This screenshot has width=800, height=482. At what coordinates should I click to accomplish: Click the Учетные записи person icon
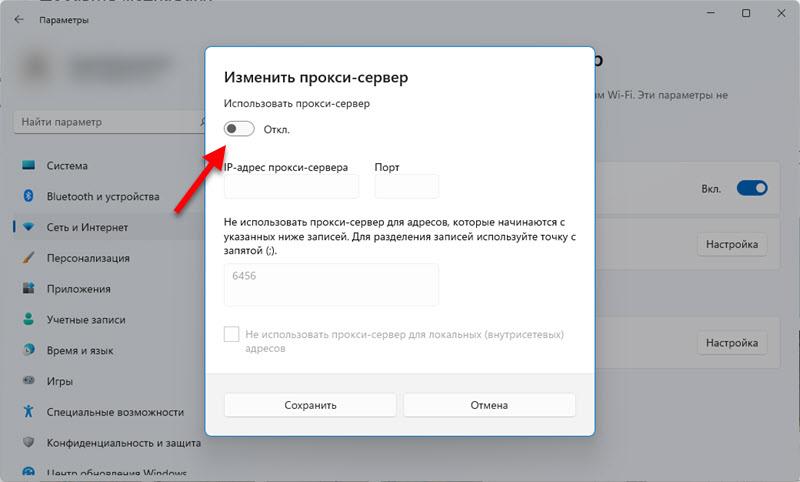pyautogui.click(x=29, y=319)
